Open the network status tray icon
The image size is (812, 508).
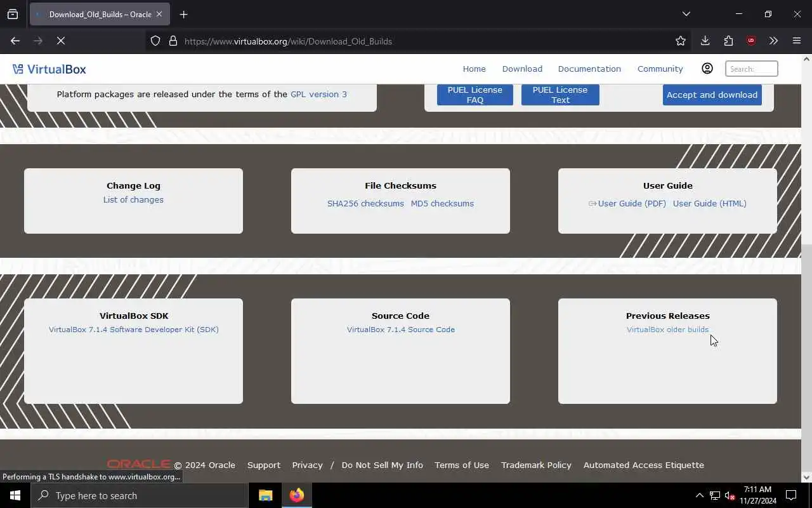[715, 495]
